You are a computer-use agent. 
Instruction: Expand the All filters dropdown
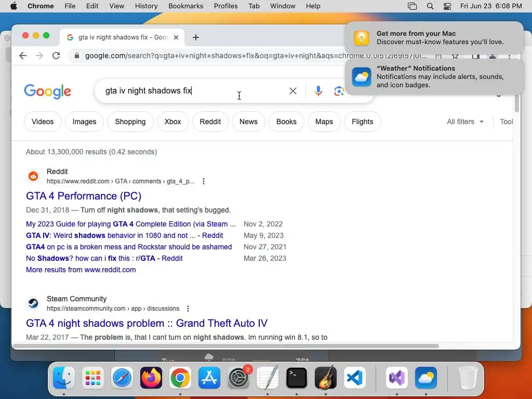tap(465, 122)
